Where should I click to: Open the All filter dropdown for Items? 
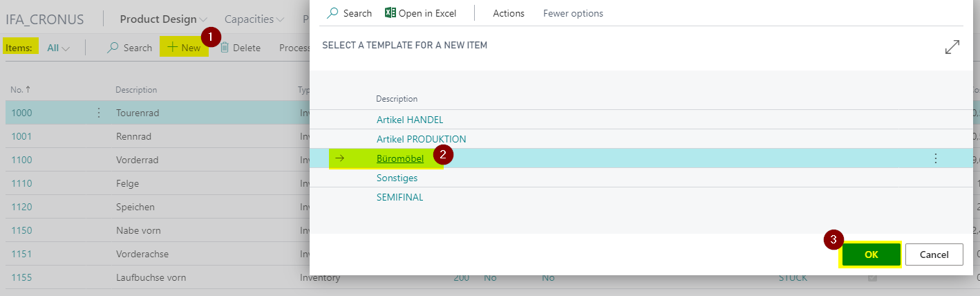click(x=58, y=48)
